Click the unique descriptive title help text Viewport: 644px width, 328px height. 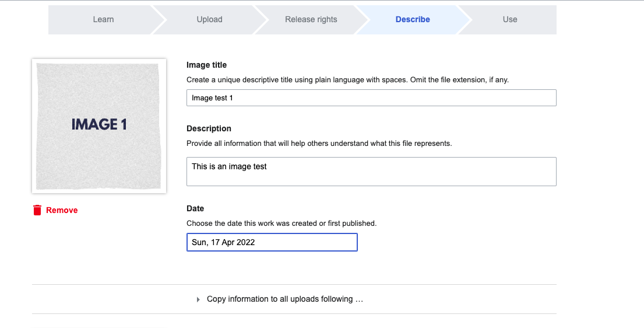point(347,79)
